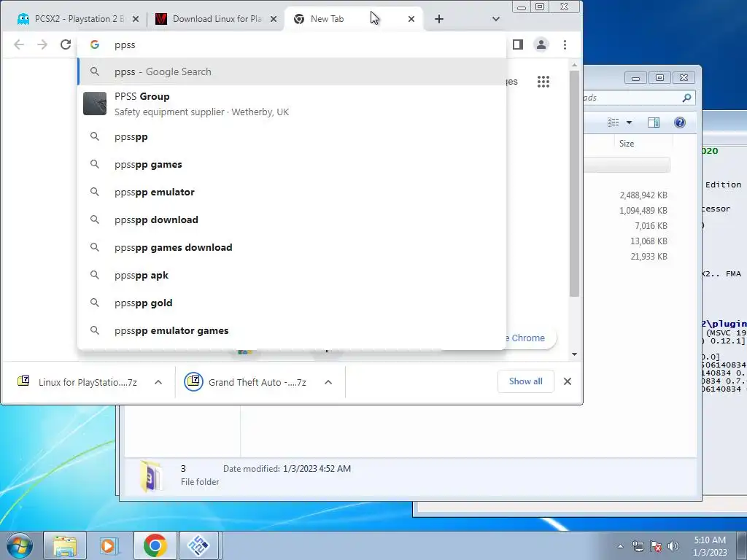Choose the 'ppsspp emulator' suggestion

(x=292, y=192)
